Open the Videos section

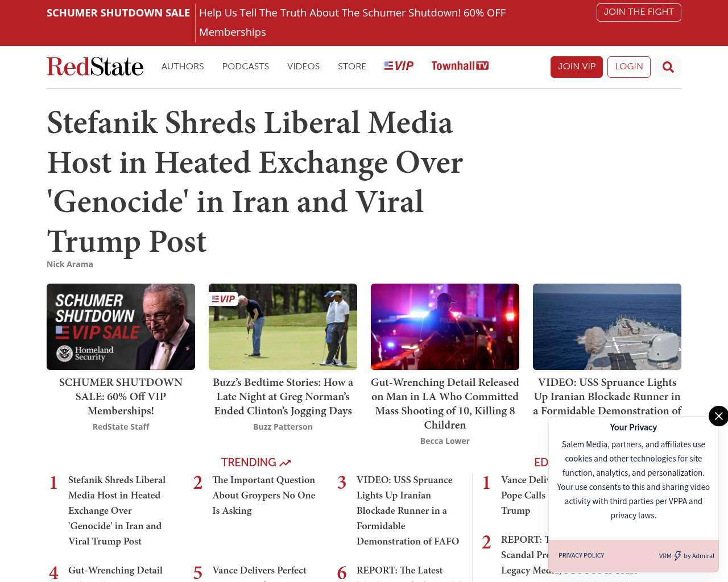[x=304, y=66]
